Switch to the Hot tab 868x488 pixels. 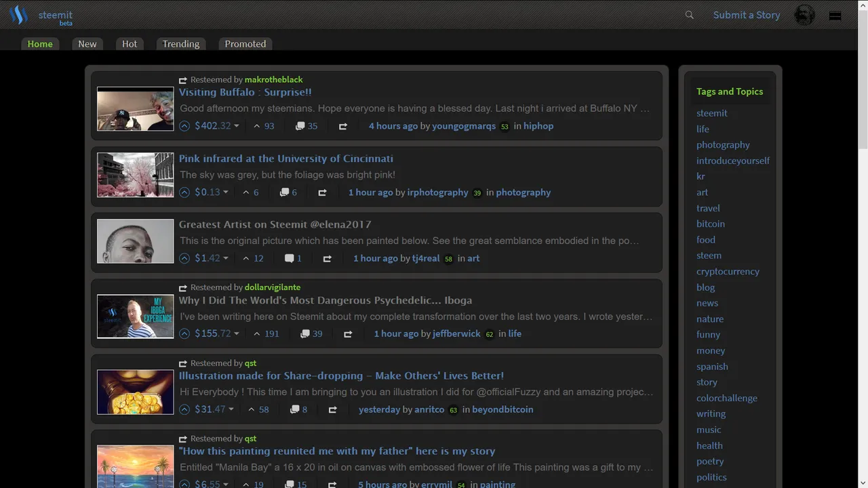130,44
